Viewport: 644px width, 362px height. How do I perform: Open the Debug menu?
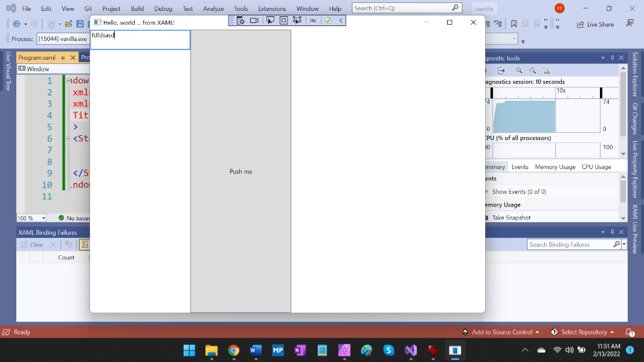[163, 8]
